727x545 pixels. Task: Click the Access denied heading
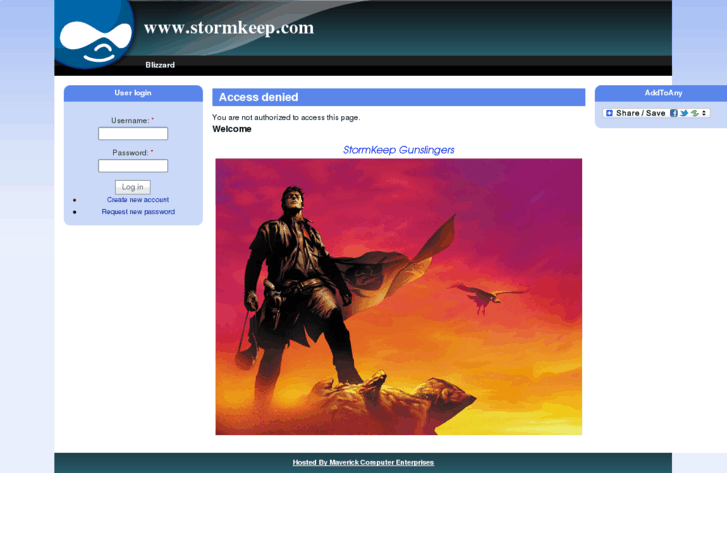pos(258,97)
